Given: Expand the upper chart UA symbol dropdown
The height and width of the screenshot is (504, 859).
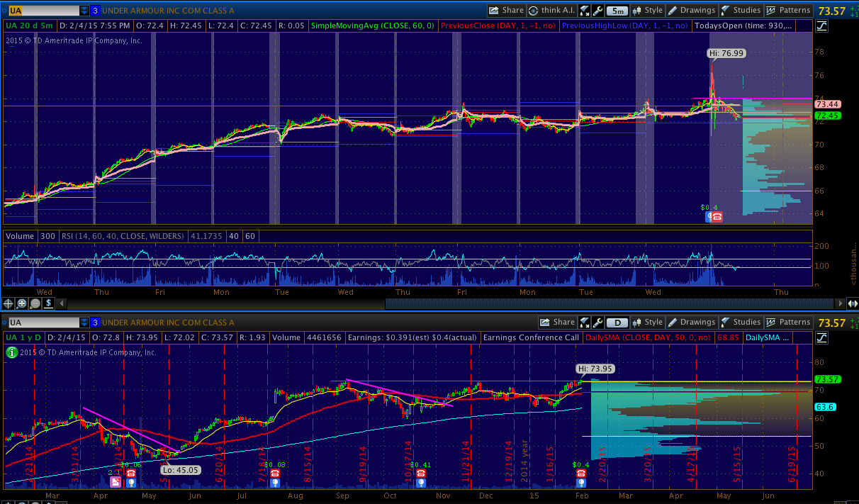Looking at the screenshot, I should click(x=84, y=11).
